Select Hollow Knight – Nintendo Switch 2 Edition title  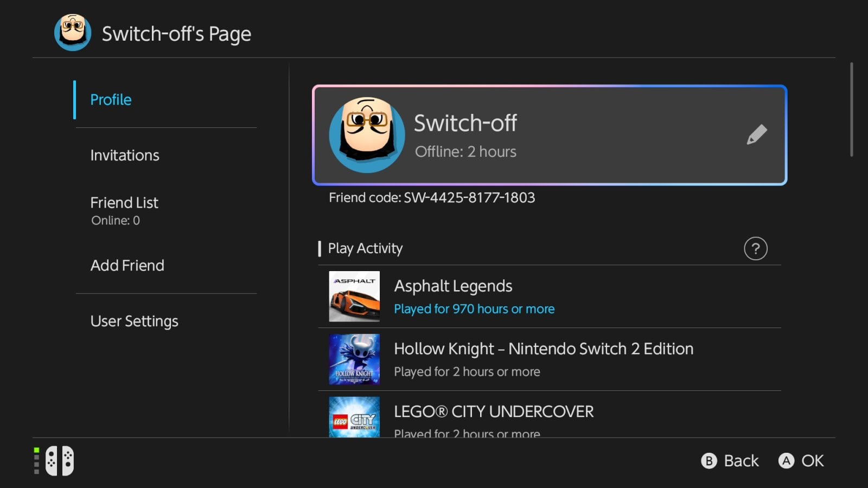(x=544, y=349)
